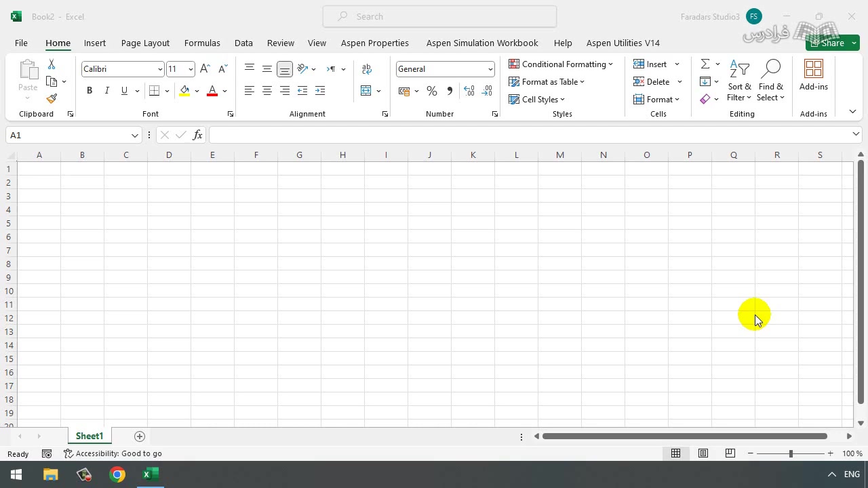The image size is (868, 488).
Task: Click Insert cells button
Action: [650, 64]
